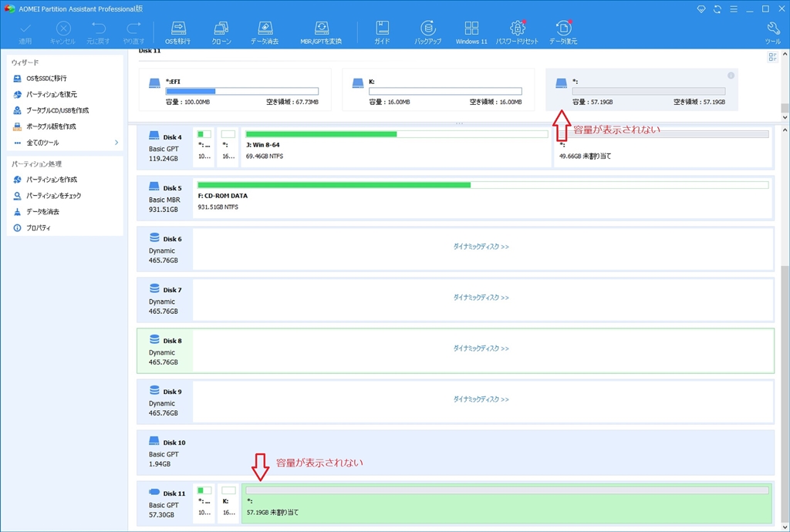Click the Windows 11 toolbar icon
Image resolution: width=790 pixels, height=532 pixels.
click(x=471, y=33)
